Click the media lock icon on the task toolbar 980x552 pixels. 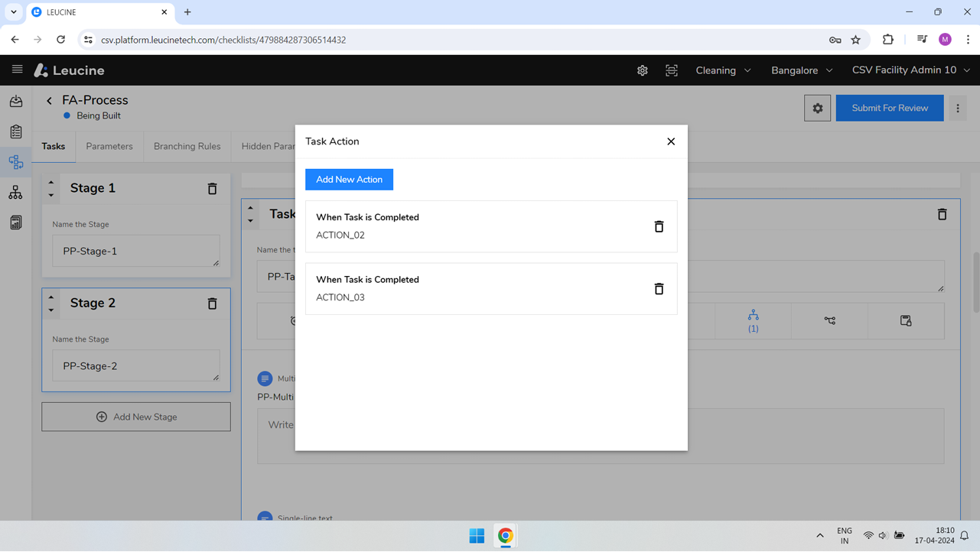coord(906,320)
